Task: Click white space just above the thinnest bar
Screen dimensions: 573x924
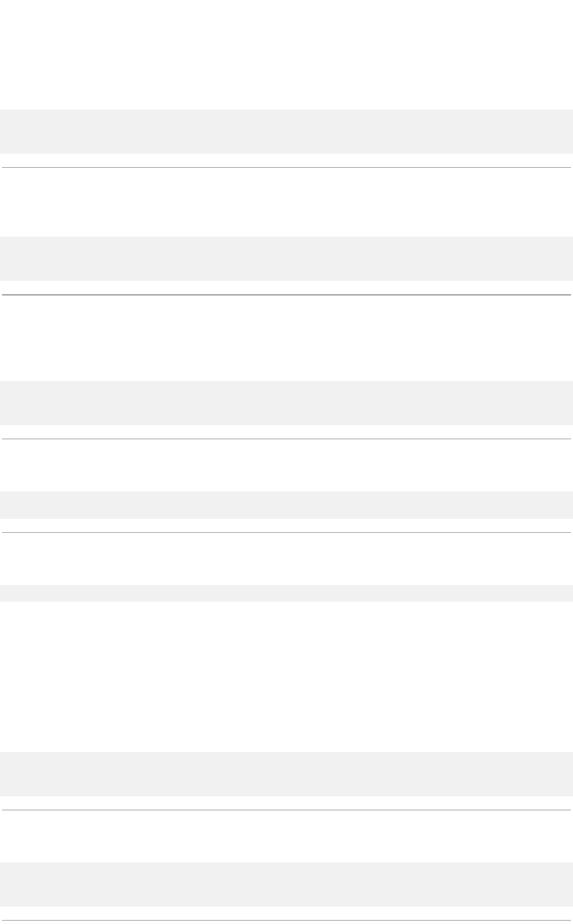Action: coord(286,560)
